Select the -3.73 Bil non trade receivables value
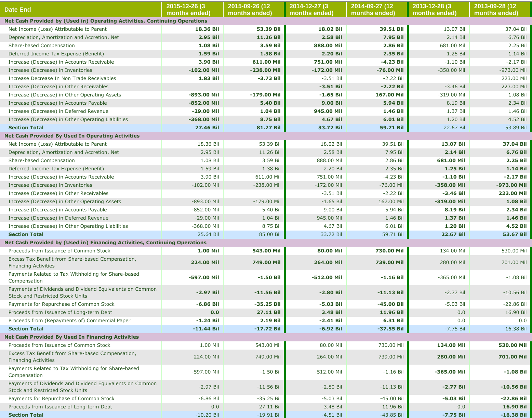The width and height of the screenshot is (532, 418). tap(269, 78)
